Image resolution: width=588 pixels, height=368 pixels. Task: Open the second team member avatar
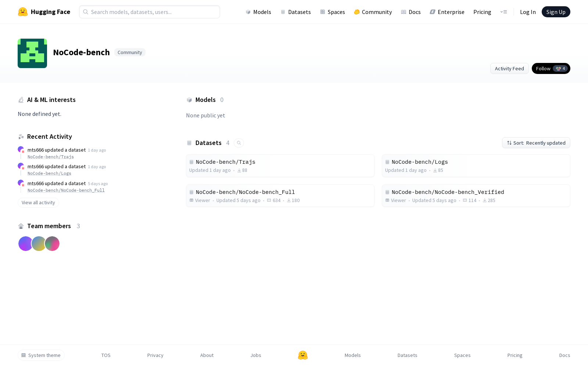(x=39, y=244)
